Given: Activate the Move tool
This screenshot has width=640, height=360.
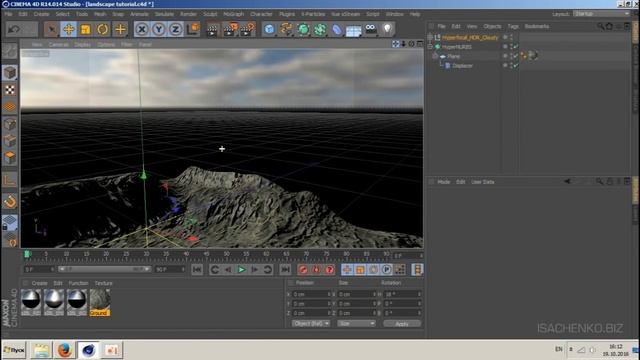Looking at the screenshot, I should click(69, 29).
